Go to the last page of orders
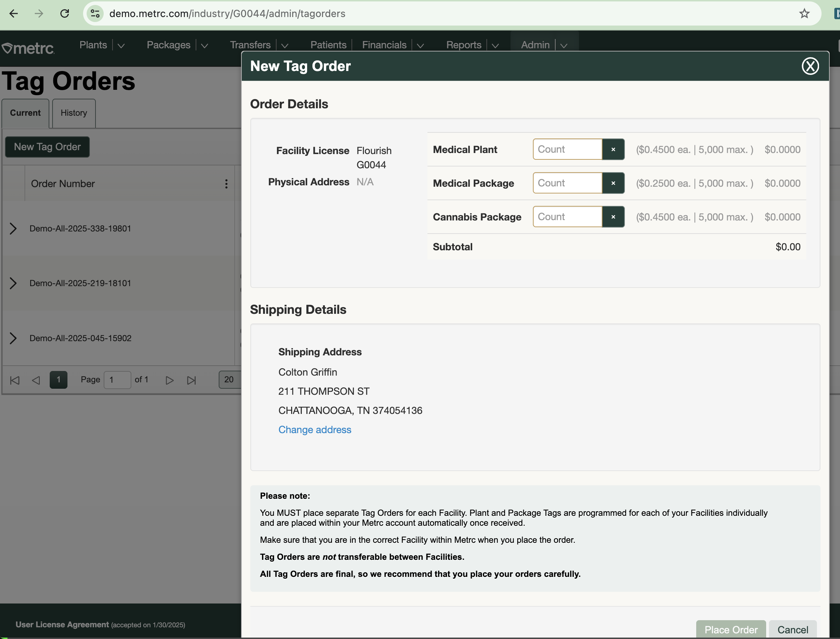 (x=191, y=380)
